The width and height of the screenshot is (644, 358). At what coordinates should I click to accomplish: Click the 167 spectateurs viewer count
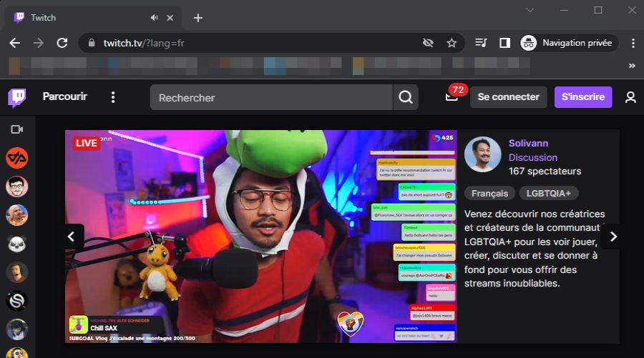(545, 171)
